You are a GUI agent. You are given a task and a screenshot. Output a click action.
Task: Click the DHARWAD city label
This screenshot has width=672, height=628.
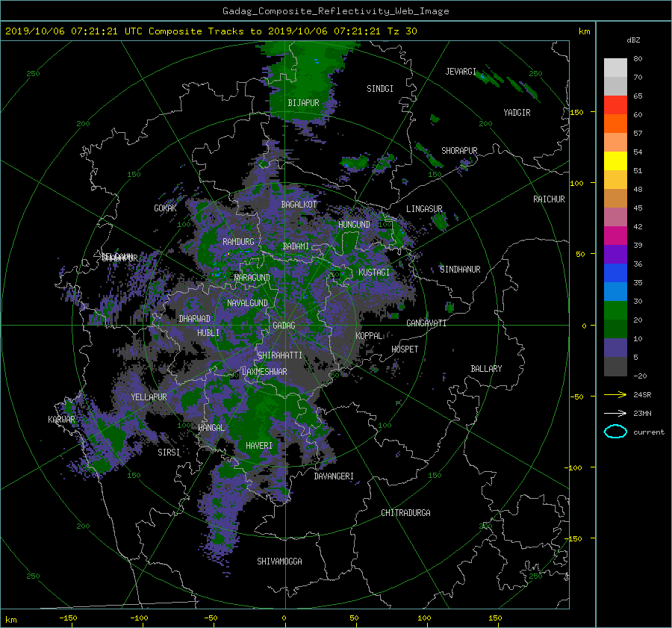pyautogui.click(x=195, y=319)
